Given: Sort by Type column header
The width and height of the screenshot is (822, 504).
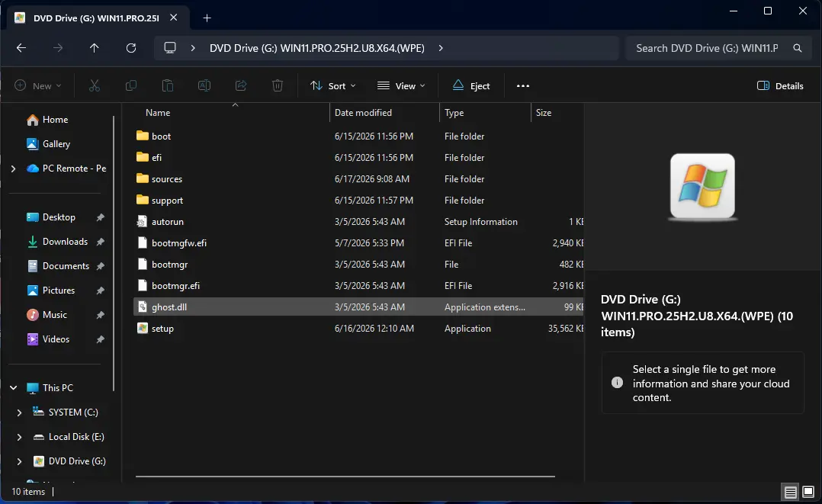Looking at the screenshot, I should 454,113.
